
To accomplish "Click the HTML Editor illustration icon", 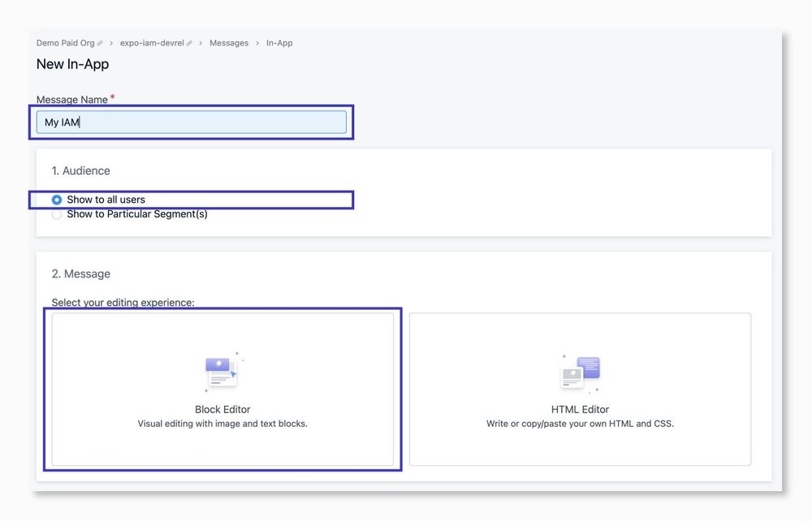I will (580, 372).
